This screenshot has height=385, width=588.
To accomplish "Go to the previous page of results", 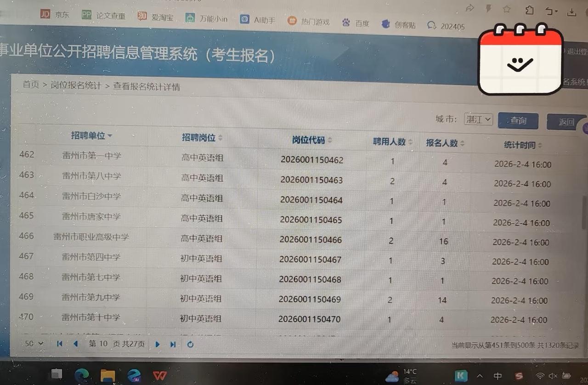I will (x=75, y=344).
